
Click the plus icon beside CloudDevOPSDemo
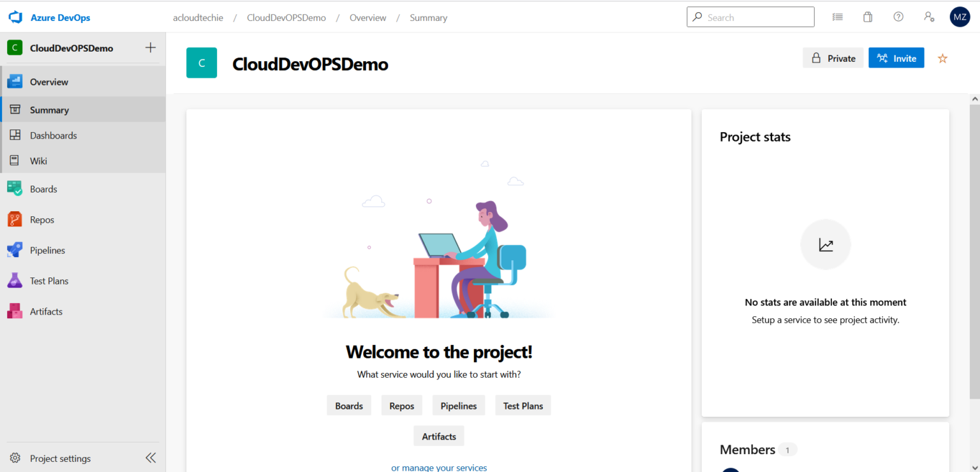tap(151, 48)
